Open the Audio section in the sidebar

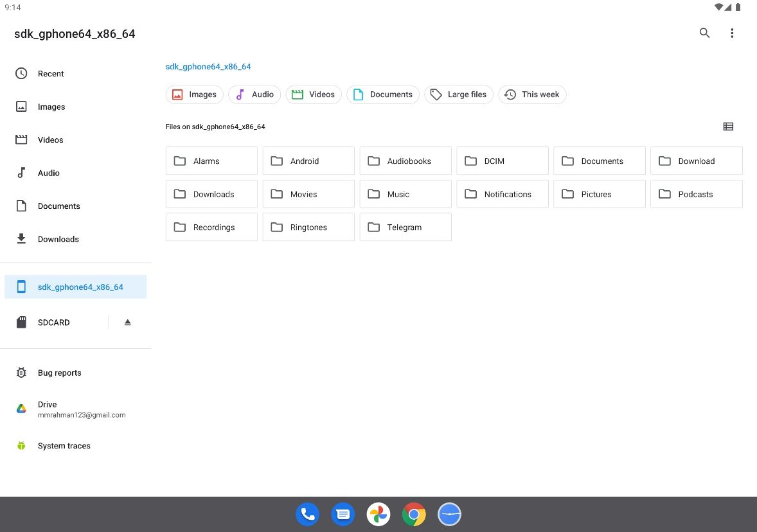pyautogui.click(x=48, y=173)
